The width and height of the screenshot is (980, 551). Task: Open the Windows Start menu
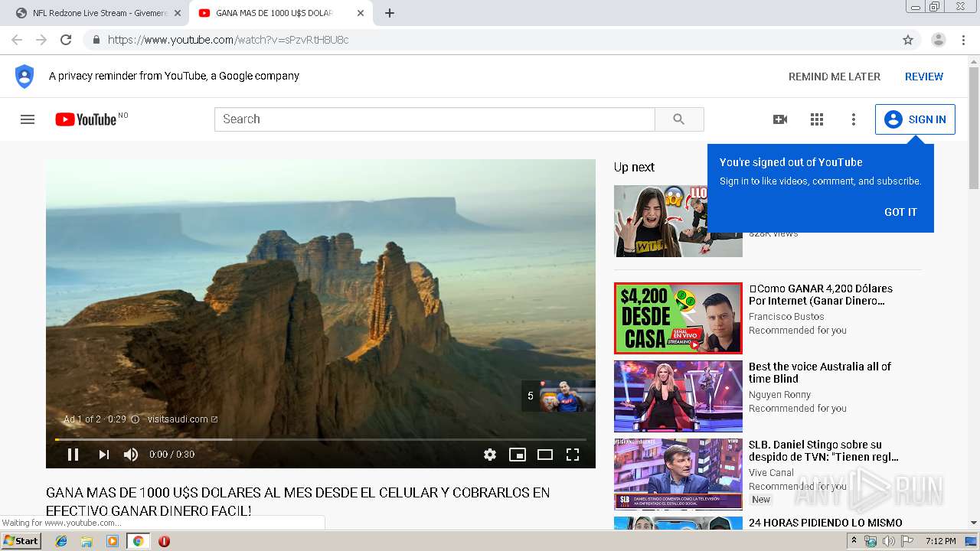click(21, 541)
